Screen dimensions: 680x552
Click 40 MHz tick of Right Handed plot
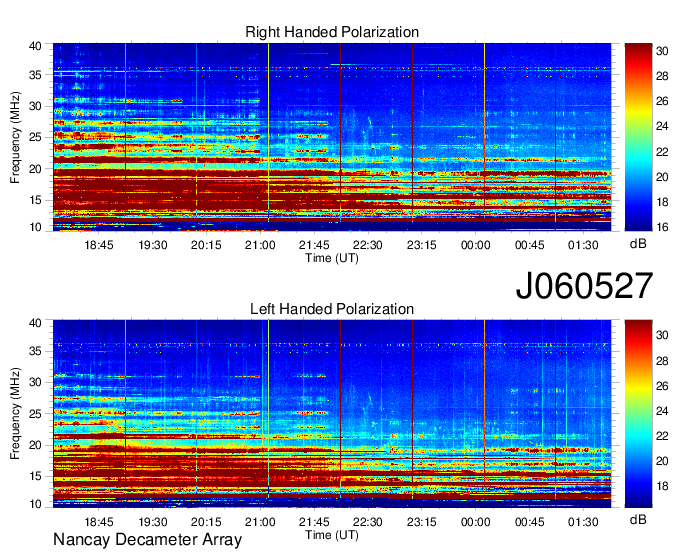pyautogui.click(x=35, y=46)
